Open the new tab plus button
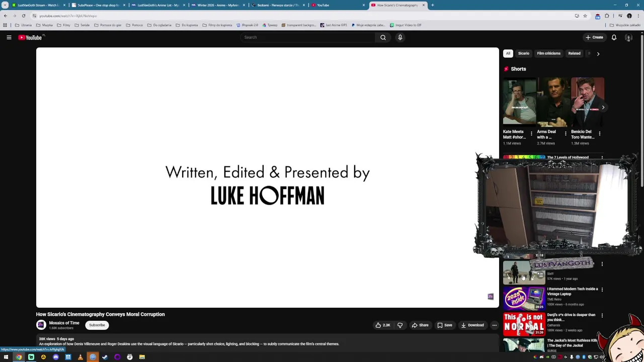The width and height of the screenshot is (644, 362). click(x=432, y=5)
